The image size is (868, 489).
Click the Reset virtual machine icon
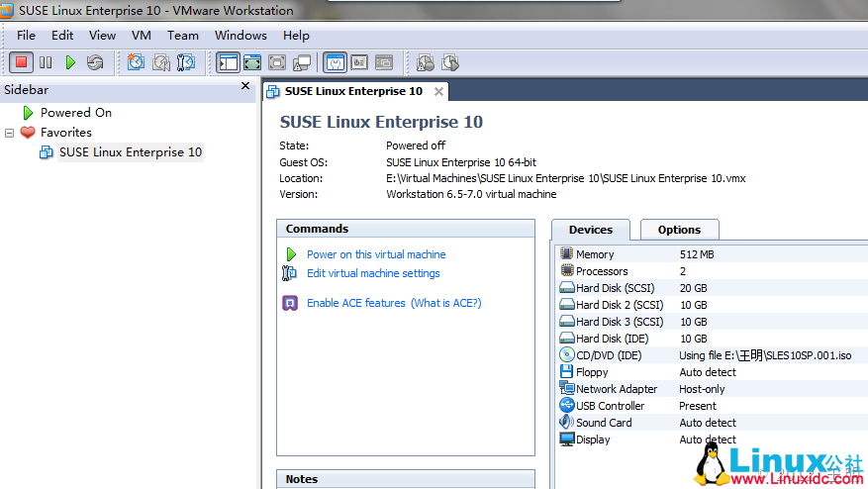[95, 62]
